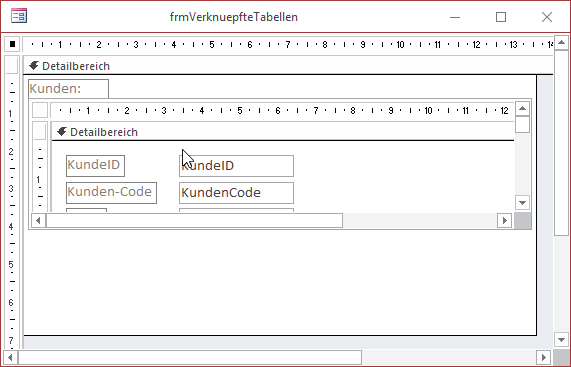Click the main horizontal scrollbar thumb
This screenshot has height=367, width=571.
[x=190, y=357]
